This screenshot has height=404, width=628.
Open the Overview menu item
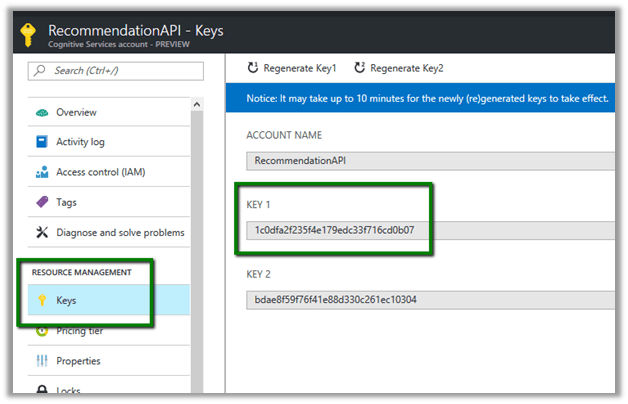pyautogui.click(x=76, y=112)
